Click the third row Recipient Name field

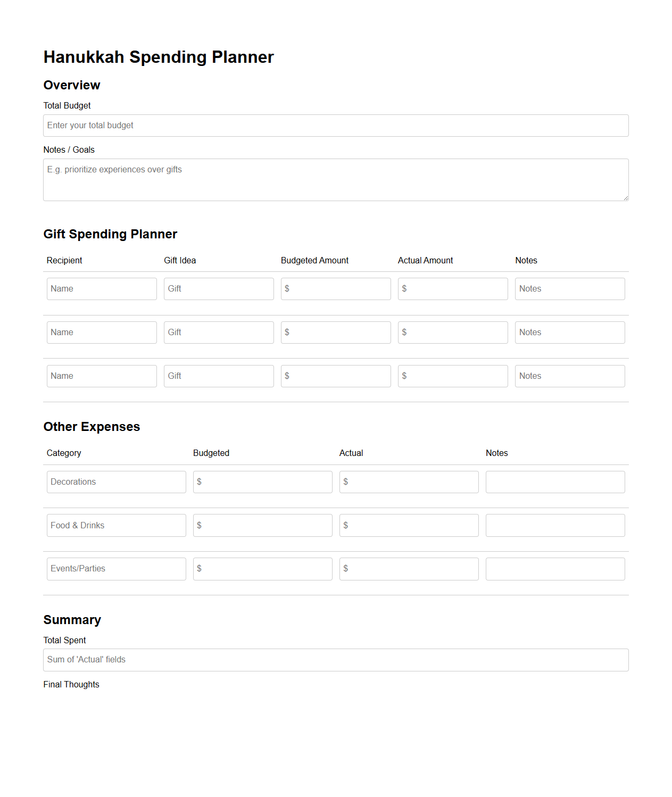(x=101, y=376)
